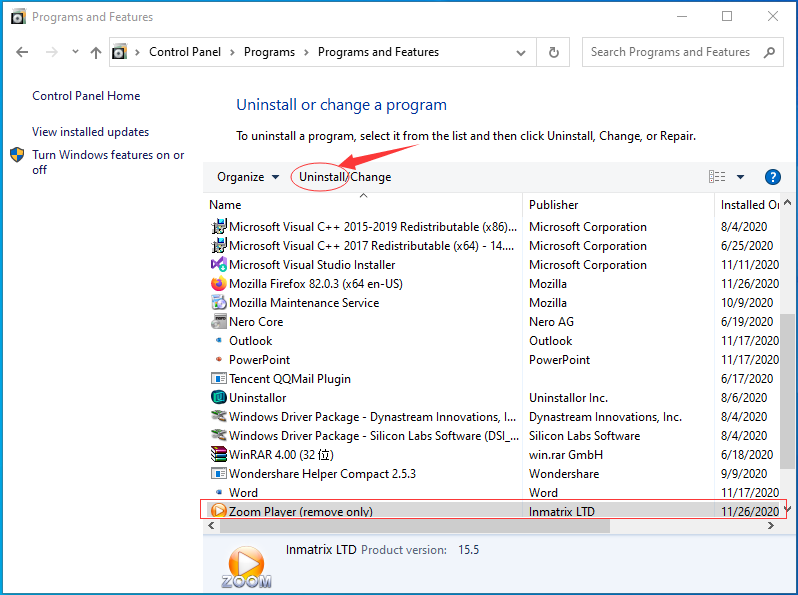Click the Uninstallor program icon
The image size is (798, 595).
coord(219,397)
